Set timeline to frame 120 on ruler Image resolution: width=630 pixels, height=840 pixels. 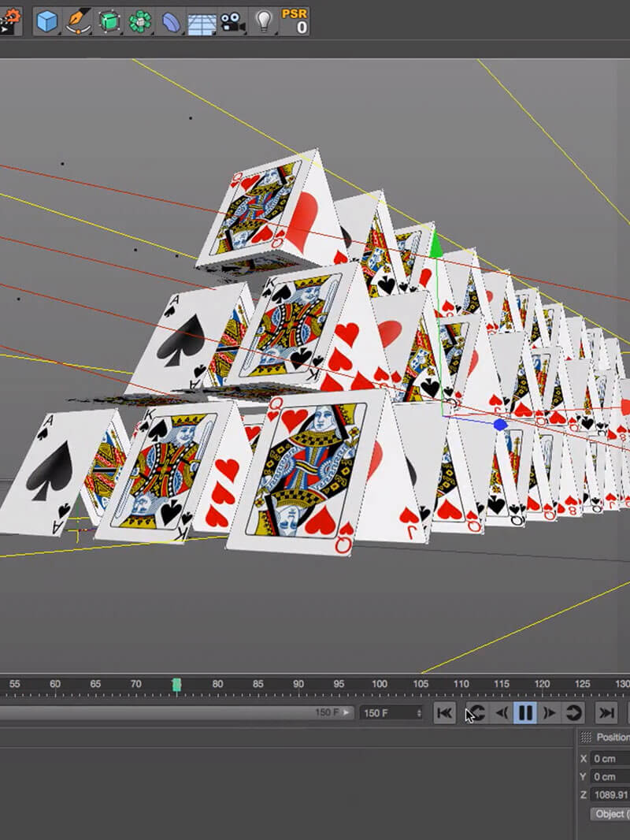pyautogui.click(x=542, y=684)
